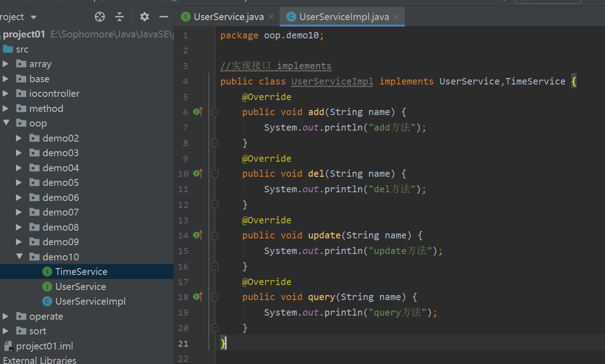Expand the demo02 folder
Image resolution: width=605 pixels, height=364 pixels.
(19, 138)
